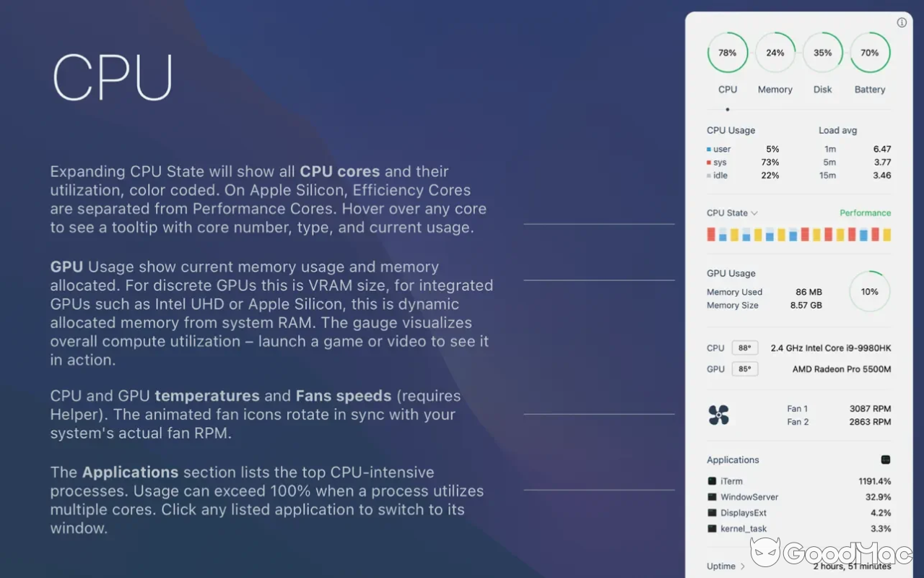Expand the Uptime section chevron
This screenshot has height=578, width=924.
tap(743, 566)
